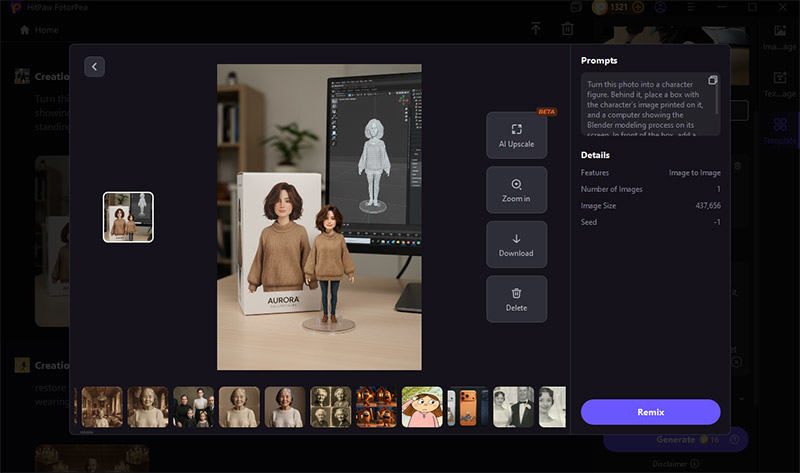This screenshot has width=800, height=473.
Task: Click the Details heading
Action: click(595, 155)
